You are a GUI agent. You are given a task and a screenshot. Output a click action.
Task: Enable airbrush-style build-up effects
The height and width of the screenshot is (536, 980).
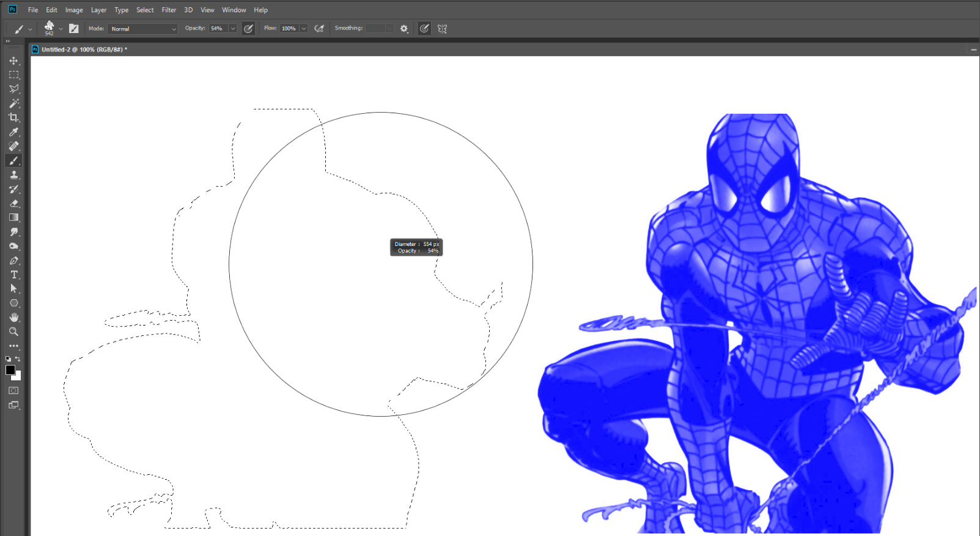coord(319,29)
